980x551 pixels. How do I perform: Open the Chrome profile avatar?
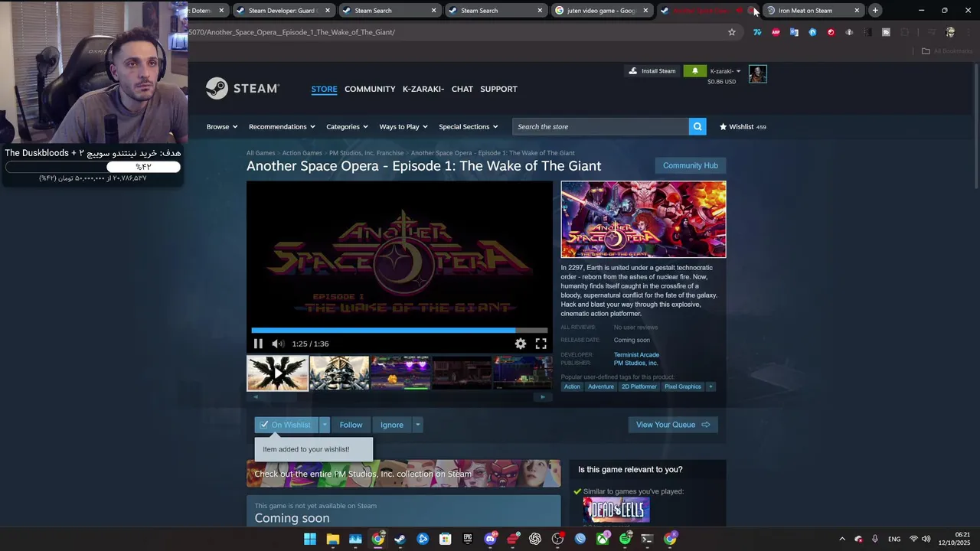pyautogui.click(x=950, y=32)
